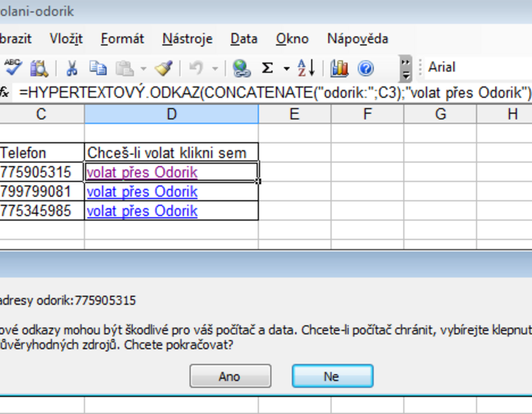
Task: Click the 'Chceš-li volat klikni sem' cell
Action: (x=171, y=153)
